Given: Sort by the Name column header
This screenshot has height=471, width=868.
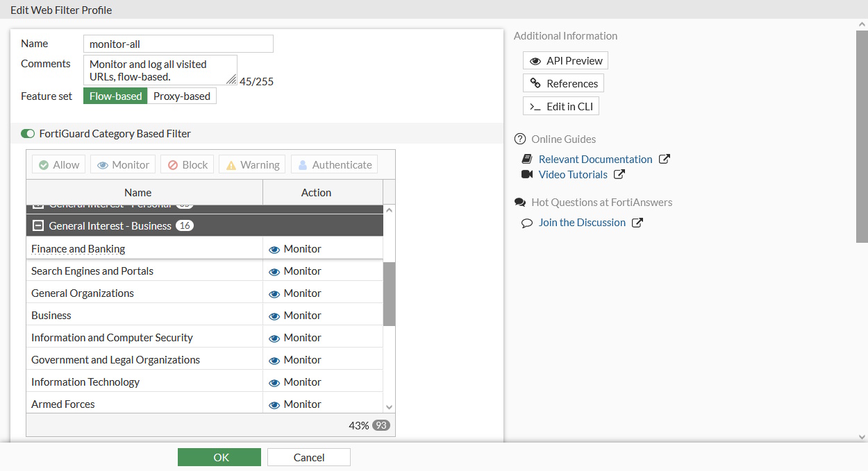Looking at the screenshot, I should 144,192.
